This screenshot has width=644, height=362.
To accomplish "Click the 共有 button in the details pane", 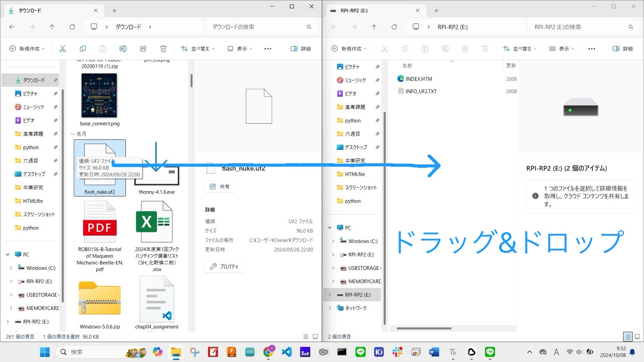I will (220, 187).
